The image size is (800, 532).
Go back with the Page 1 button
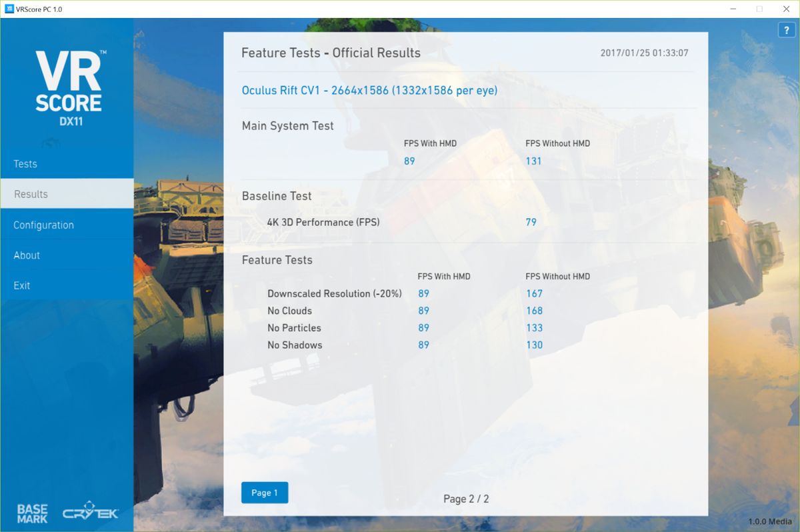click(265, 493)
